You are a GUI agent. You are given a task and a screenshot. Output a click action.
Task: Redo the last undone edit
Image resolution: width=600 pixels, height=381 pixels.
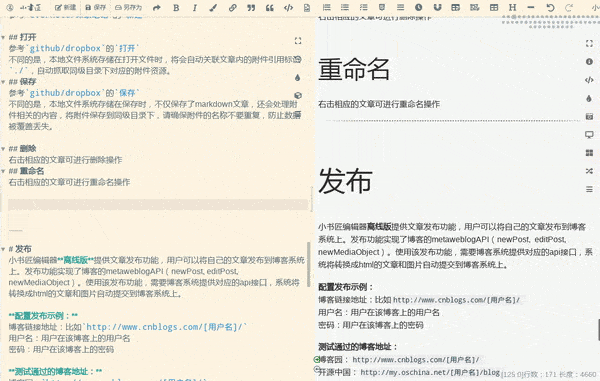pos(569,8)
